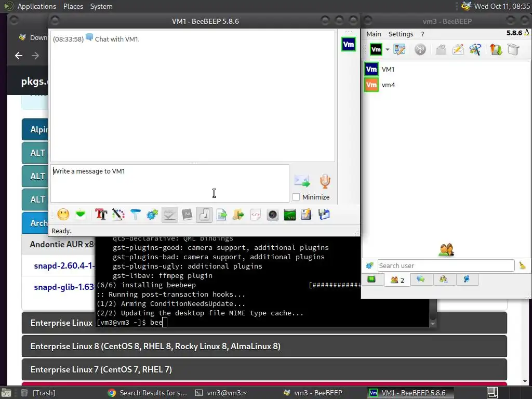Viewport: 532px width, 399px height.
Task: Open System menu in top panel
Action: pyautogui.click(x=101, y=6)
